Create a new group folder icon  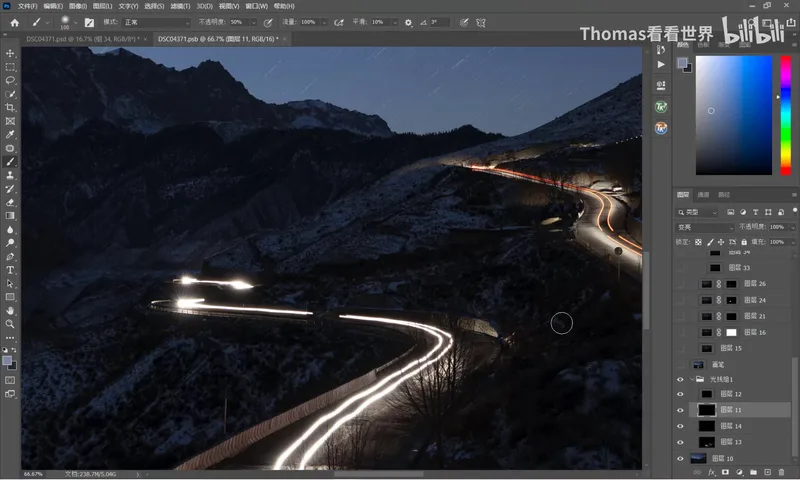click(753, 472)
